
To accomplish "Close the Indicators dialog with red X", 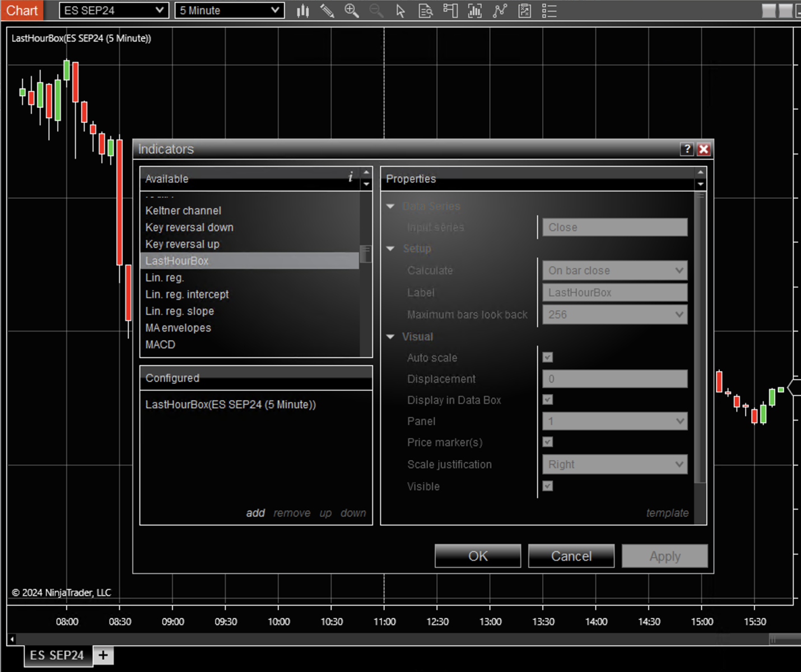I will pos(704,149).
